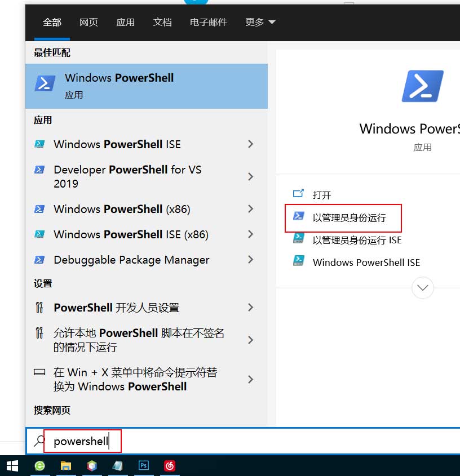Click the shield icon for 以管理员身份运行
Screen dimensions: 460x476
[x=299, y=216]
